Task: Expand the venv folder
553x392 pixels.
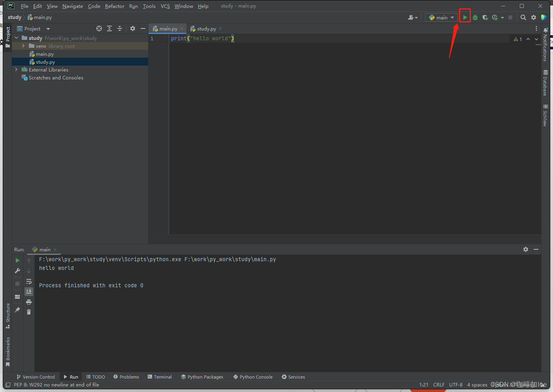Action: [23, 46]
